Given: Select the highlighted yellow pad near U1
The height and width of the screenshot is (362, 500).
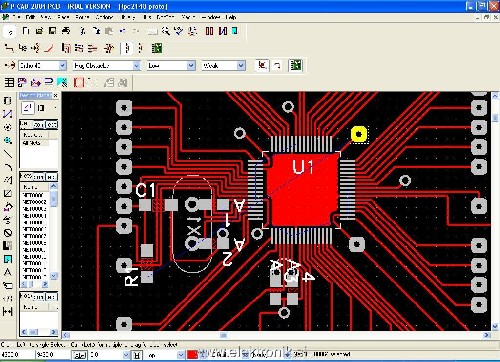Looking at the screenshot, I should 359,134.
